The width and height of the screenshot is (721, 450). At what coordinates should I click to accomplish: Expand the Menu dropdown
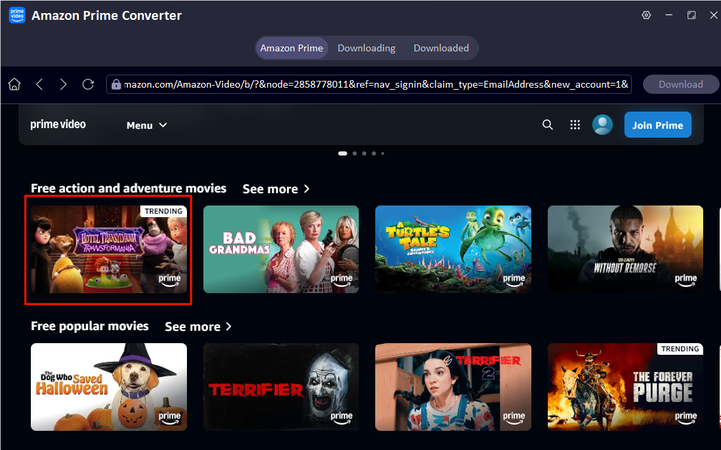point(147,125)
